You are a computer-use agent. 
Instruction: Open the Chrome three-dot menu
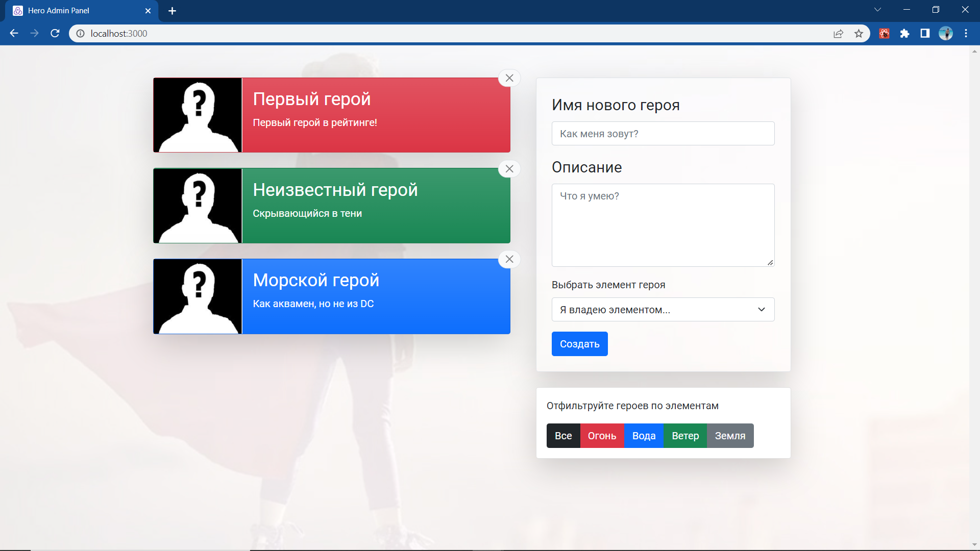point(966,33)
